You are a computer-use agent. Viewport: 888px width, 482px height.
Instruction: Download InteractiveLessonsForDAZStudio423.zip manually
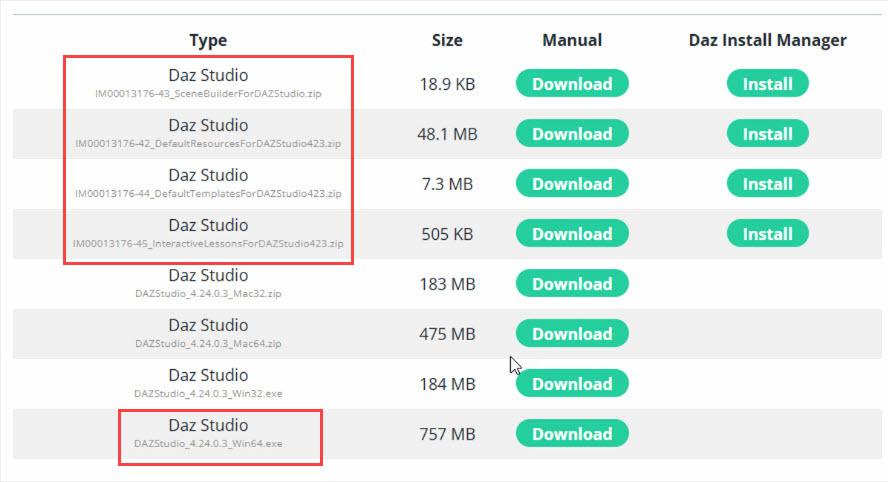click(x=572, y=234)
